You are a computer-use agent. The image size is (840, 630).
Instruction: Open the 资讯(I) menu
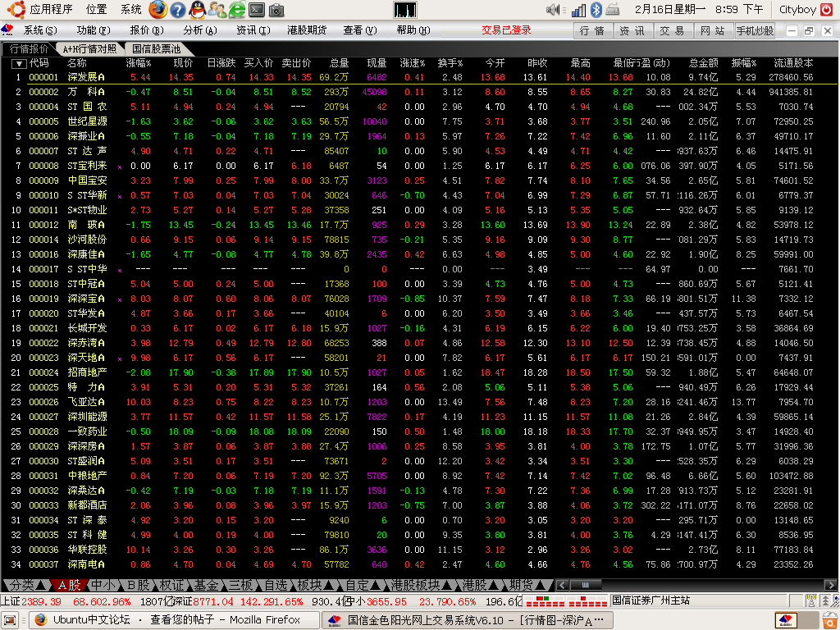pyautogui.click(x=253, y=30)
